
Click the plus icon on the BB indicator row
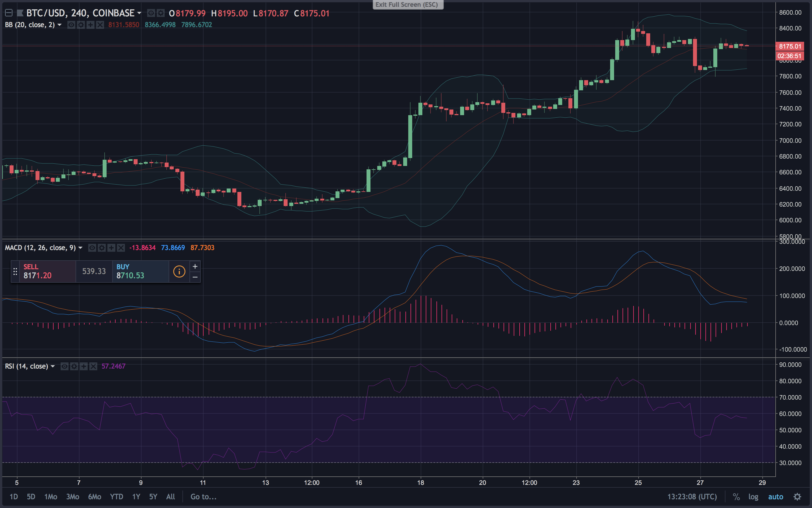90,25
